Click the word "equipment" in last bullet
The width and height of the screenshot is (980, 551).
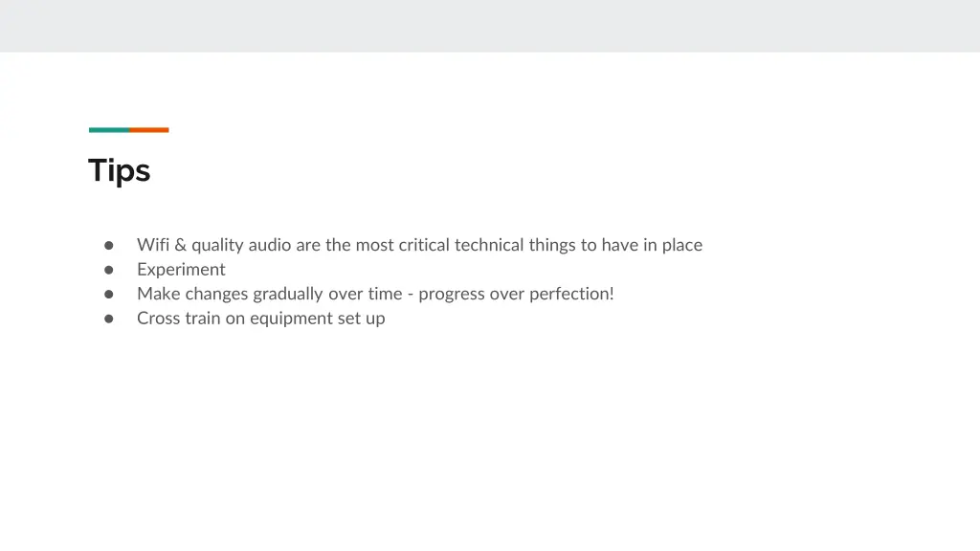click(x=291, y=320)
